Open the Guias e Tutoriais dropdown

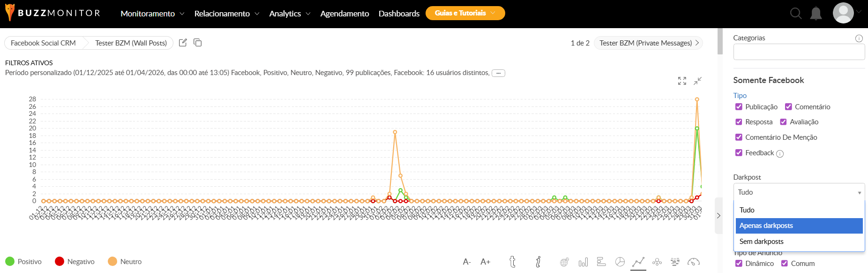tap(465, 13)
